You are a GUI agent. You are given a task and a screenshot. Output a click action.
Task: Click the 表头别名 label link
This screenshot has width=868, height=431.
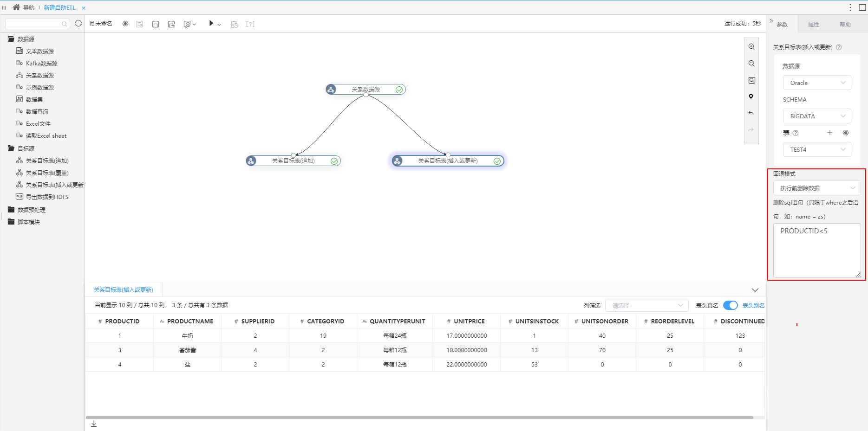(x=753, y=306)
